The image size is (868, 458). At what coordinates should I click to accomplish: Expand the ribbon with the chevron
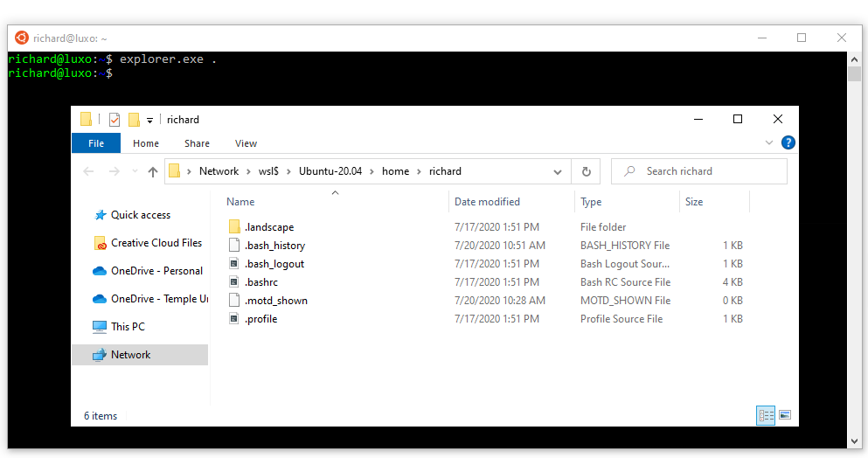pyautogui.click(x=769, y=142)
